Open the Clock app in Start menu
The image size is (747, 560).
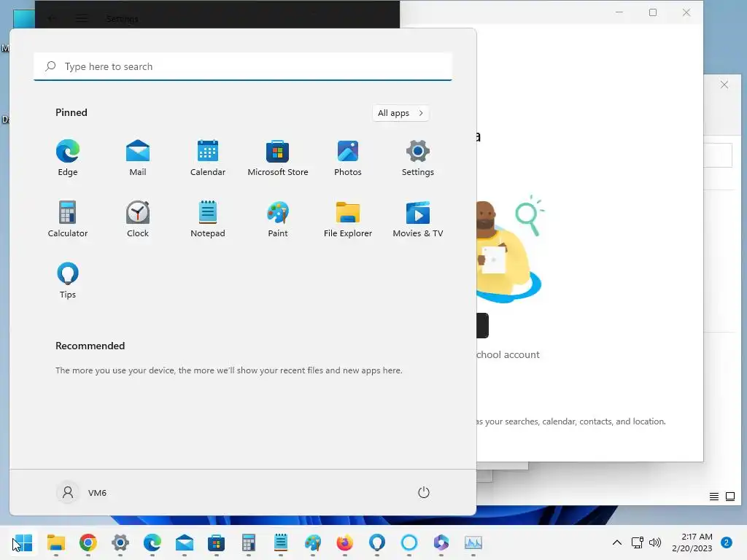click(138, 219)
